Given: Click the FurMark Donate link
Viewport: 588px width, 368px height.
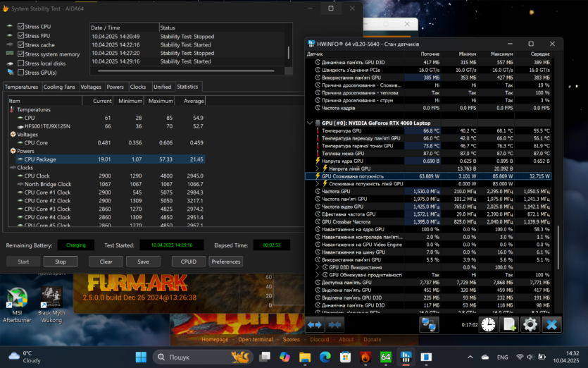Looking at the screenshot, I should pos(372,340).
